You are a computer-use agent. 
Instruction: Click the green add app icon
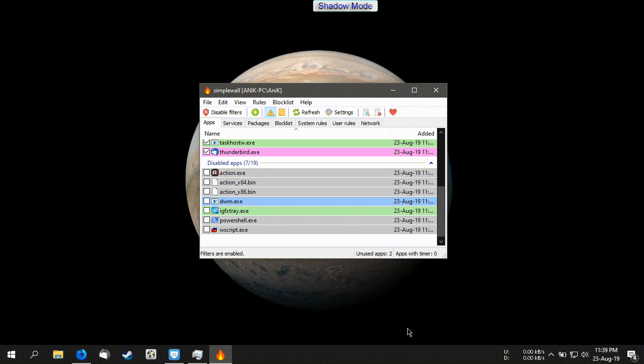(x=255, y=112)
